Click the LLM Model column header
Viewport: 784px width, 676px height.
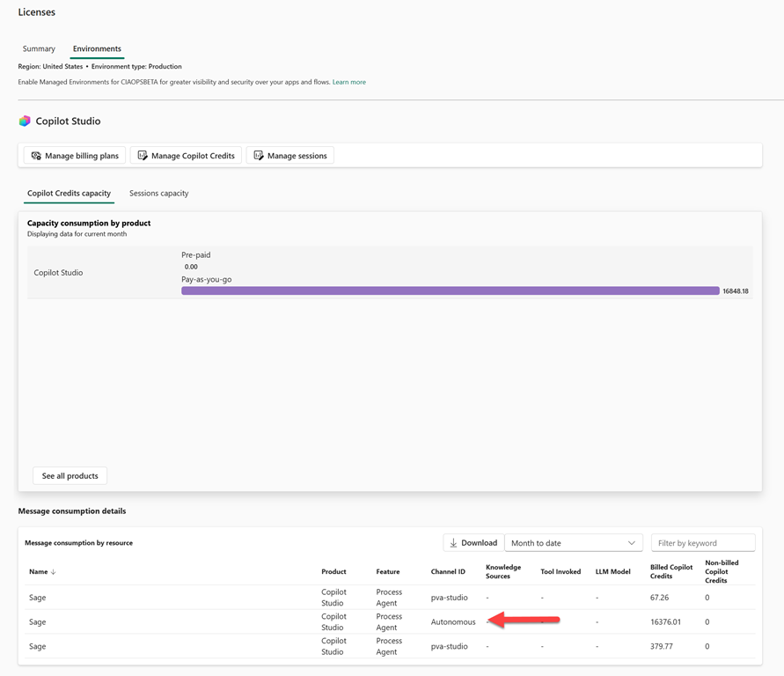(613, 571)
